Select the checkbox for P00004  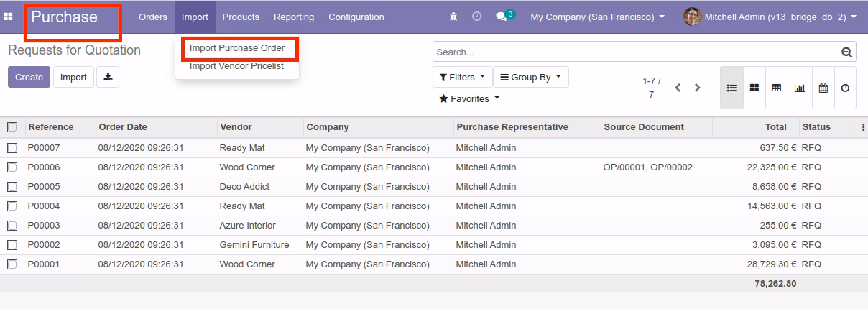point(12,206)
